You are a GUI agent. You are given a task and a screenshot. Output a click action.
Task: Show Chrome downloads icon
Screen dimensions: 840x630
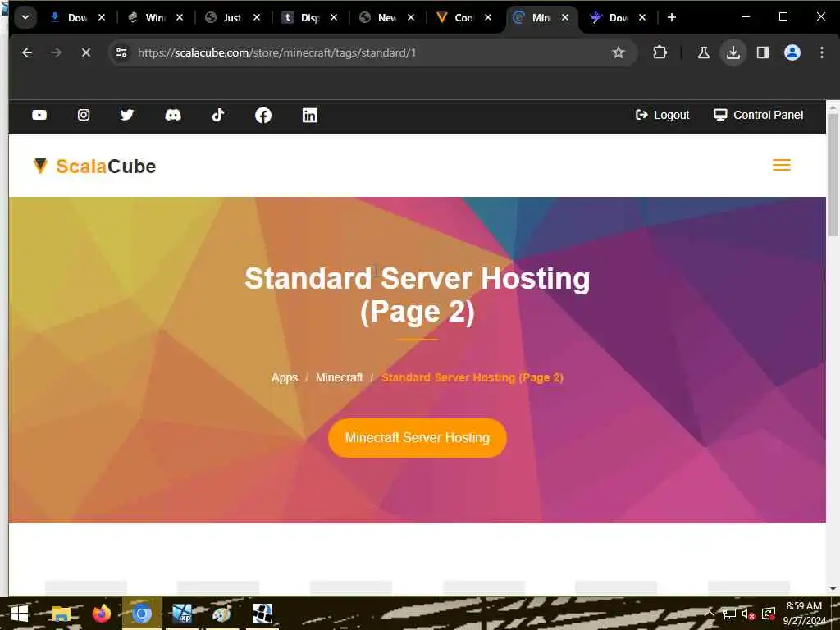pos(733,52)
